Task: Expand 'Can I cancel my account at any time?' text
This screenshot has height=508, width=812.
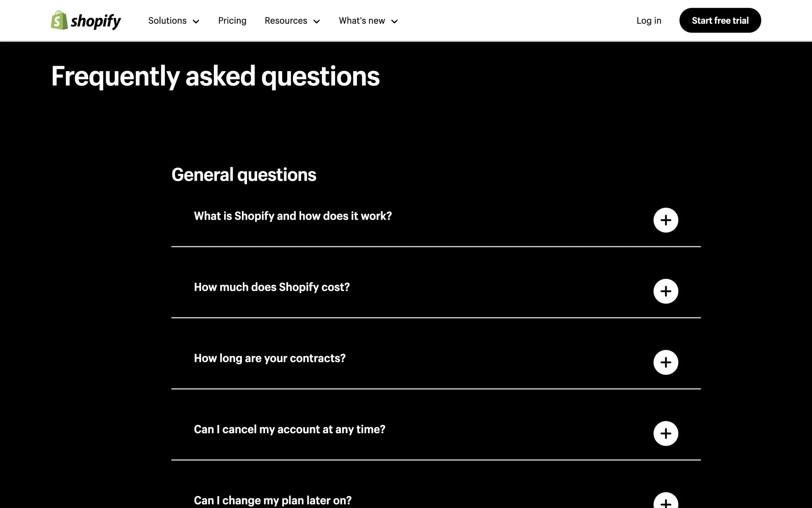Action: coord(289,429)
